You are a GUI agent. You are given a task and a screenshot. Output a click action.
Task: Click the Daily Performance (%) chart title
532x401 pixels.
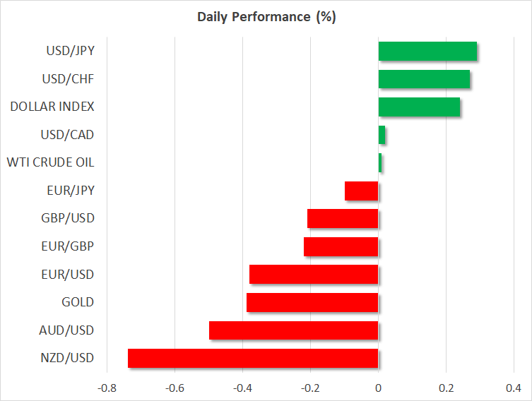266,17
